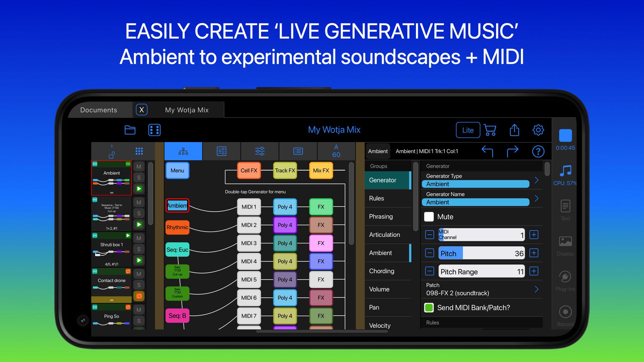Switch to the network design view tab
Image resolution: width=644 pixels, height=362 pixels.
pos(183,151)
